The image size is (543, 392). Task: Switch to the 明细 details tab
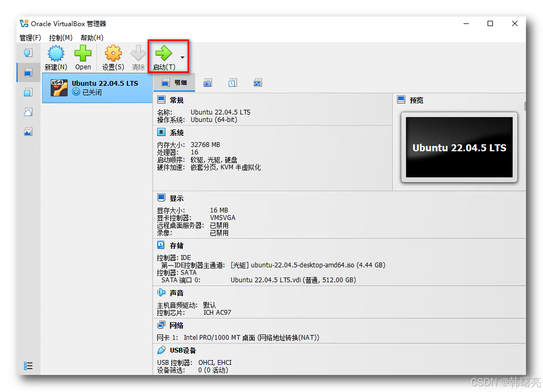click(174, 83)
